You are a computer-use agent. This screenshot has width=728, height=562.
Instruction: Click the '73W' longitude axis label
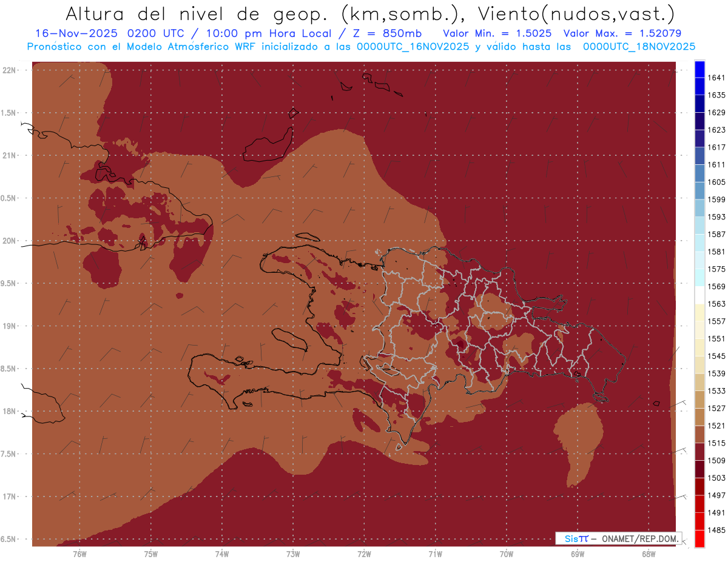pyautogui.click(x=293, y=554)
